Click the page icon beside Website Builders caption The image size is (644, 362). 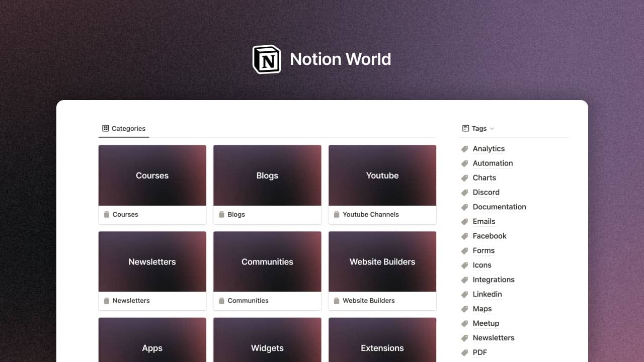coord(337,301)
